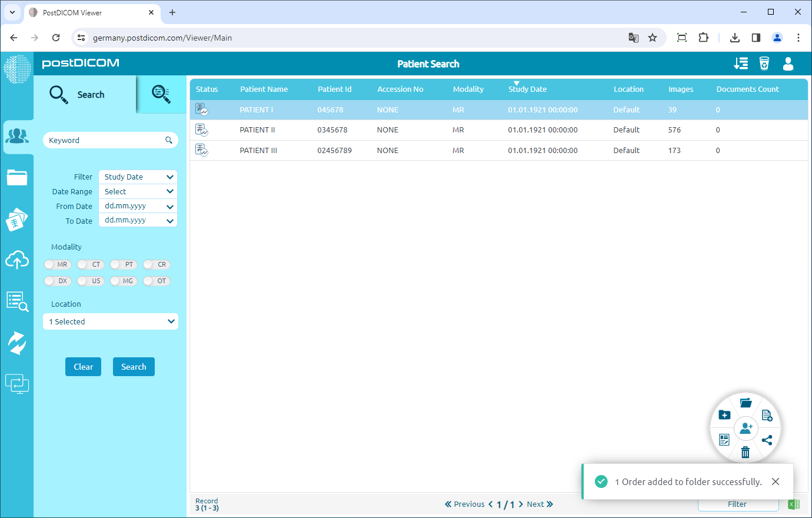Click the Excel export icon at bottom right
The width and height of the screenshot is (812, 518).
coord(794,504)
